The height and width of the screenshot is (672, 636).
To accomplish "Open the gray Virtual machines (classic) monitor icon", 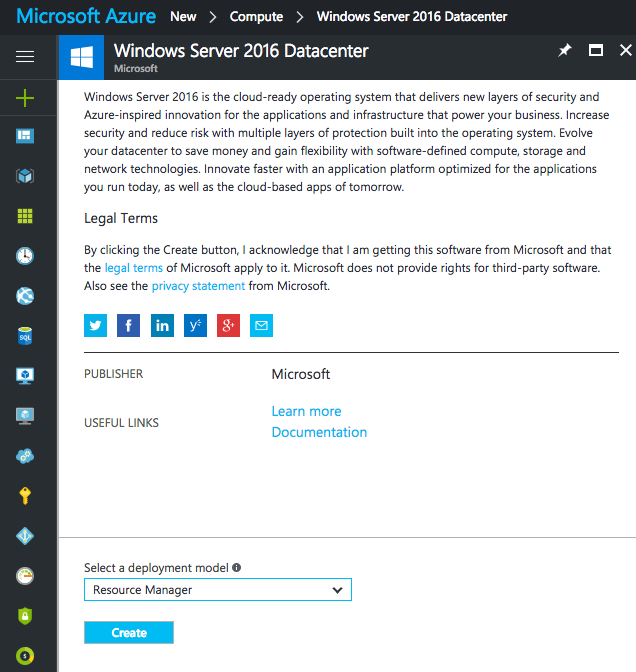I will tap(25, 416).
